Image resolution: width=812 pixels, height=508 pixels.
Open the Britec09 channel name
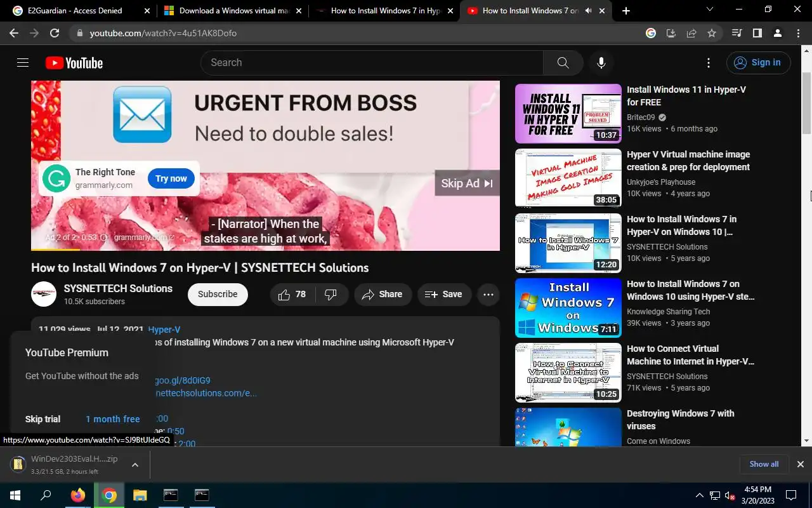(x=641, y=117)
